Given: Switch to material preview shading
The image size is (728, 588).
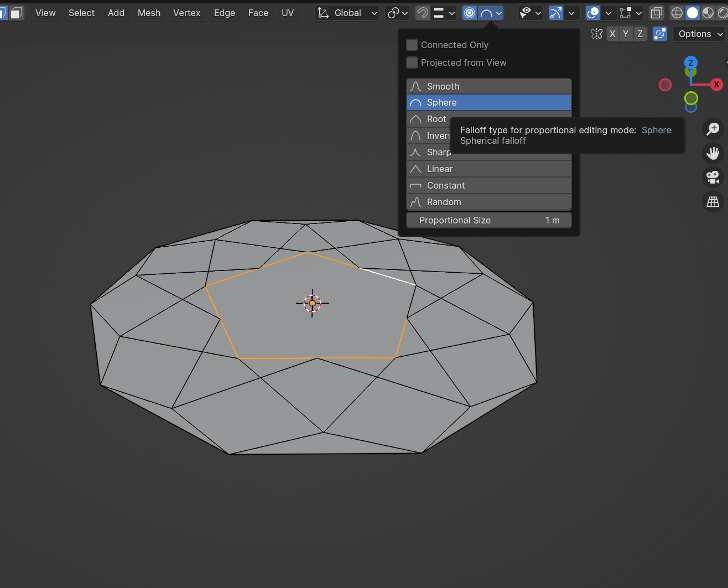Looking at the screenshot, I should point(708,13).
